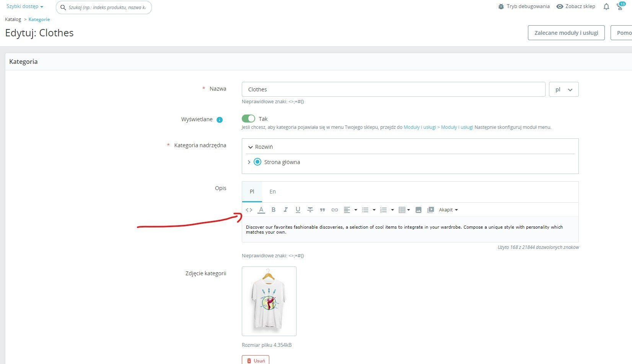Click the magnifier icon in search box
Viewport: 632px width, 364px height.
(x=63, y=7)
